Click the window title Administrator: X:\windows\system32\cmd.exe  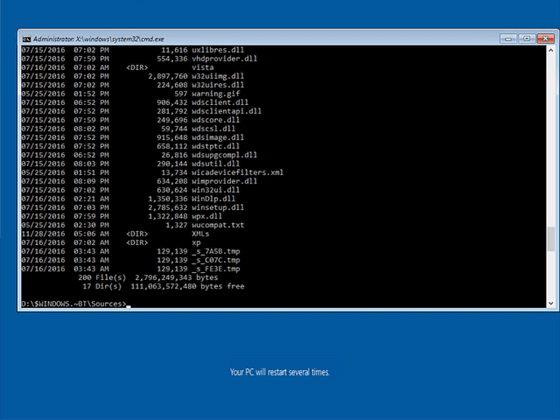(x=99, y=39)
